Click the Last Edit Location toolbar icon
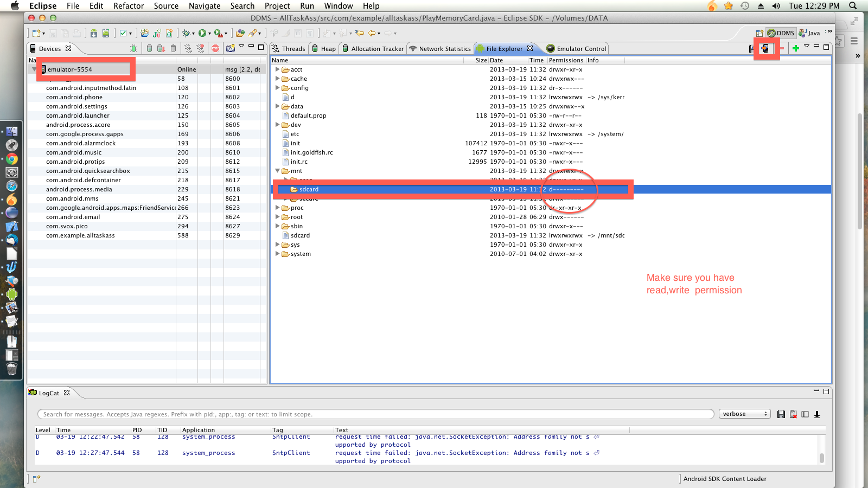Image resolution: width=868 pixels, height=488 pixels. coord(359,33)
